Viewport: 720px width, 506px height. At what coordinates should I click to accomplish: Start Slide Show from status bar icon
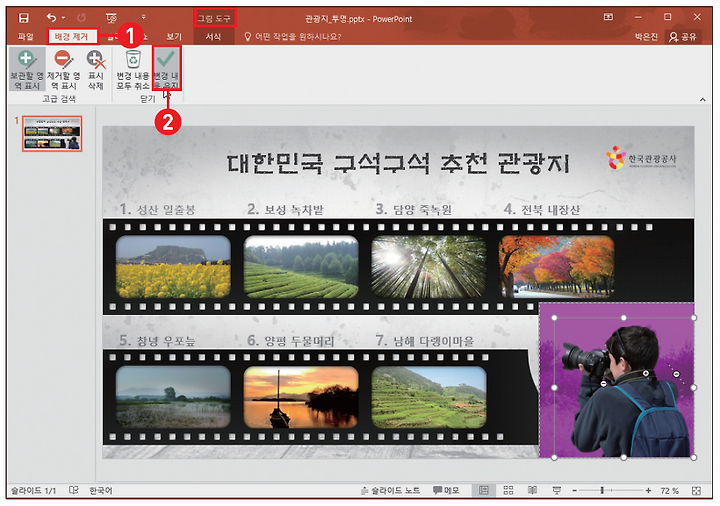point(557,491)
